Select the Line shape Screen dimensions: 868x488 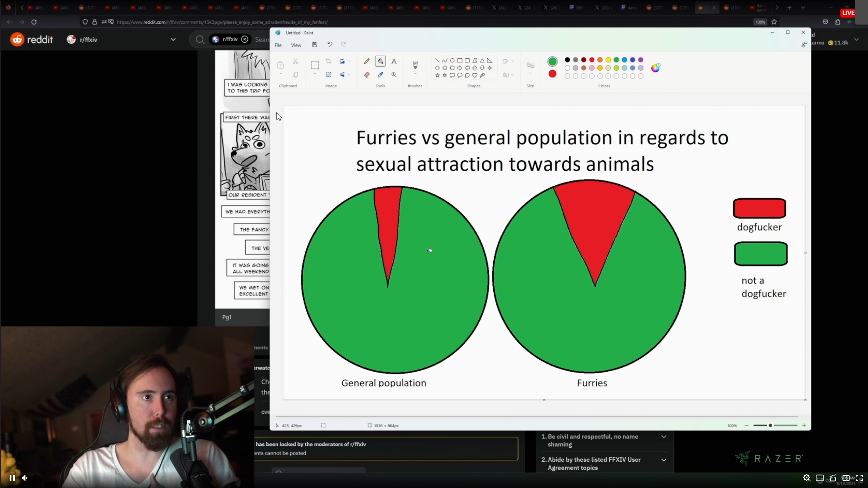(x=437, y=61)
